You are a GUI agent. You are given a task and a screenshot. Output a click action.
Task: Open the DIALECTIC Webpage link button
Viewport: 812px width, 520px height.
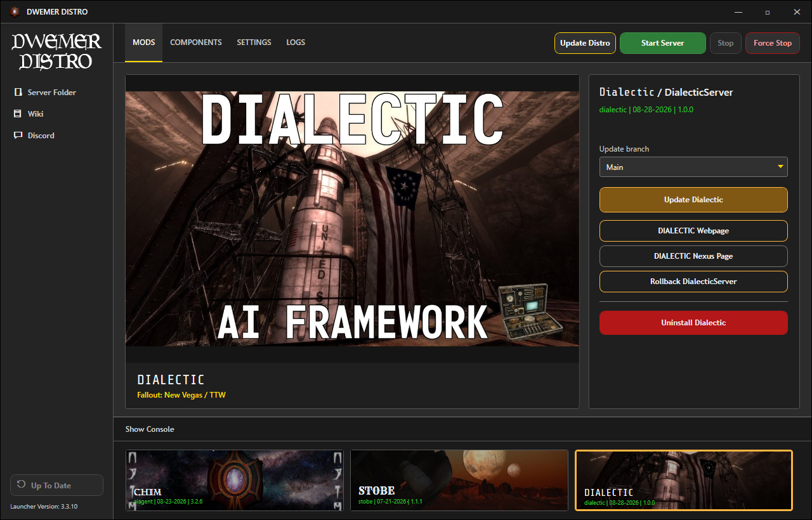click(x=693, y=231)
